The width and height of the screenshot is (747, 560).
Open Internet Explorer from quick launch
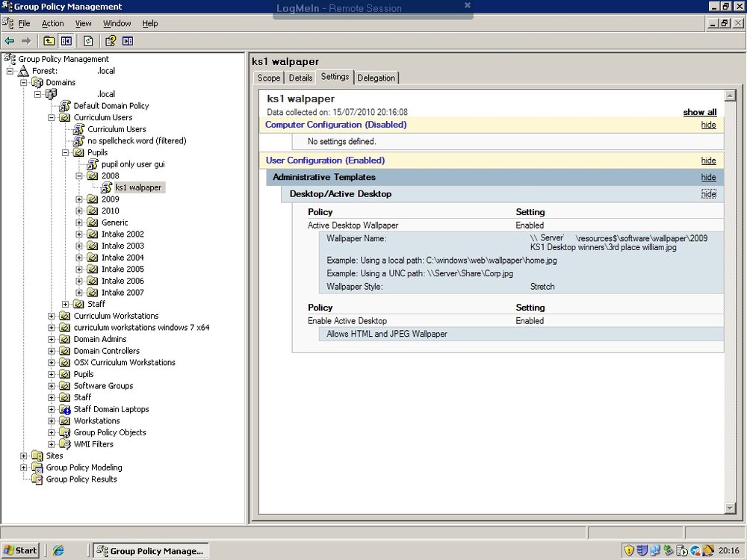(58, 550)
